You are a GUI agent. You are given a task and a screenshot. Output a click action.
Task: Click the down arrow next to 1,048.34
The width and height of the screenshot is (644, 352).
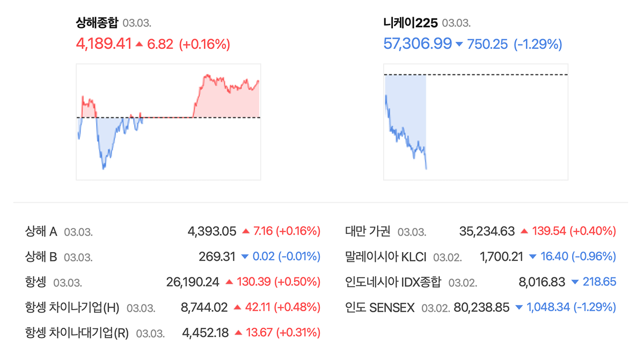519,307
